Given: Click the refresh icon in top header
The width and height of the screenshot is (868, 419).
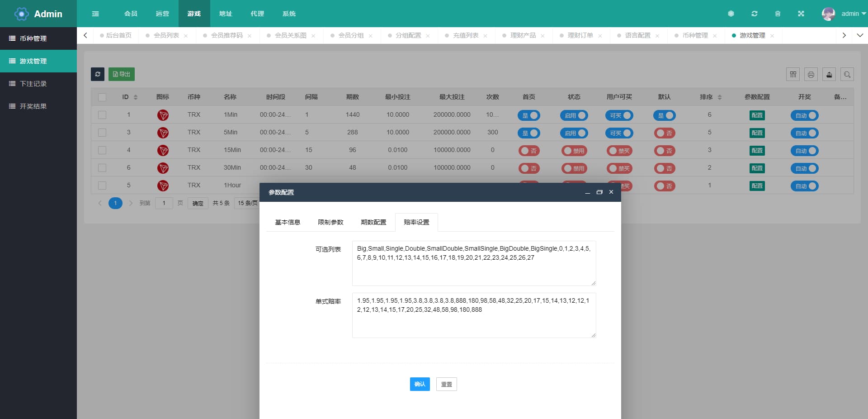Looking at the screenshot, I should pyautogui.click(x=754, y=14).
